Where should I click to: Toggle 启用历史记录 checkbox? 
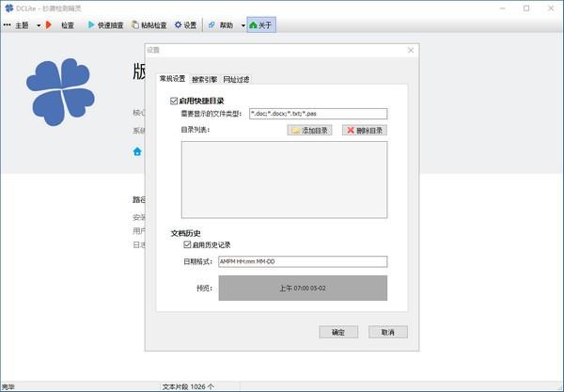pos(187,244)
